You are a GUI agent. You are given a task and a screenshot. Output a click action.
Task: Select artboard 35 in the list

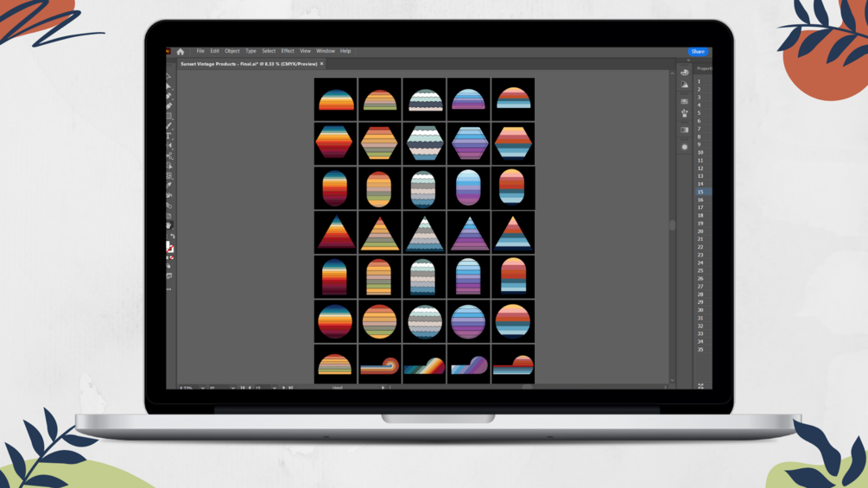pyautogui.click(x=703, y=349)
